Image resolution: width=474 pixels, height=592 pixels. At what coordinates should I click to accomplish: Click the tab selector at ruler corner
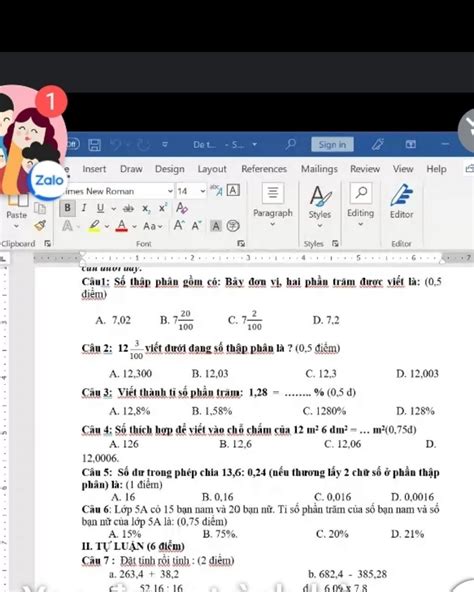click(3, 258)
